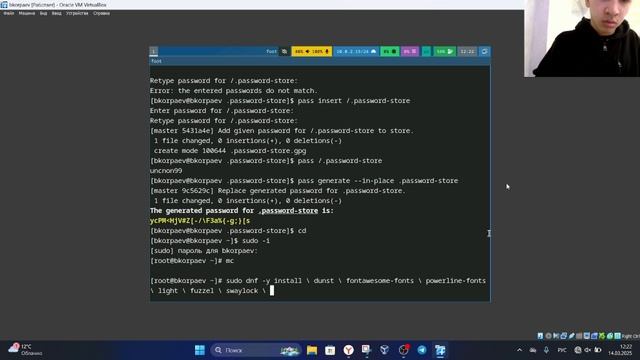Click the OneDrive cloud tray icon

coord(533,350)
